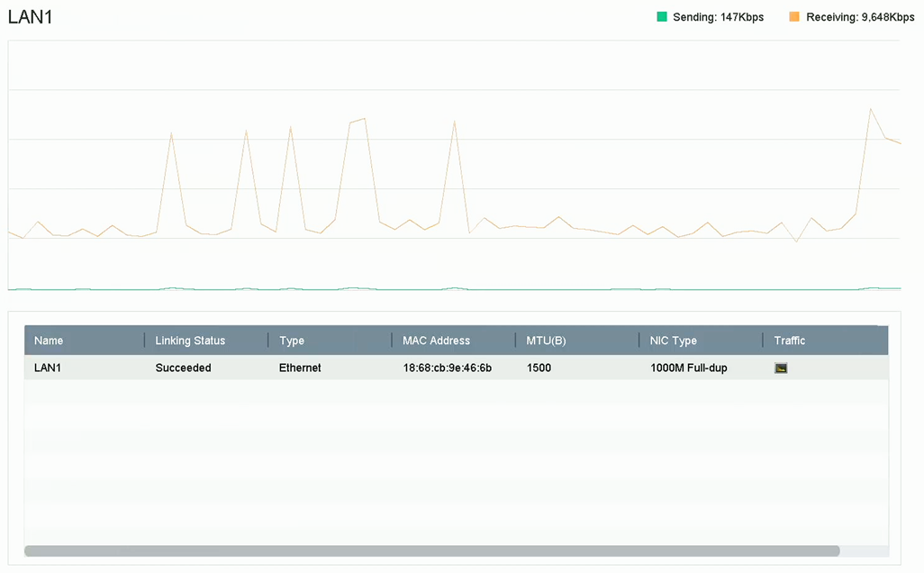Image resolution: width=924 pixels, height=573 pixels.
Task: Sort by the Name column header
Action: [x=49, y=341]
